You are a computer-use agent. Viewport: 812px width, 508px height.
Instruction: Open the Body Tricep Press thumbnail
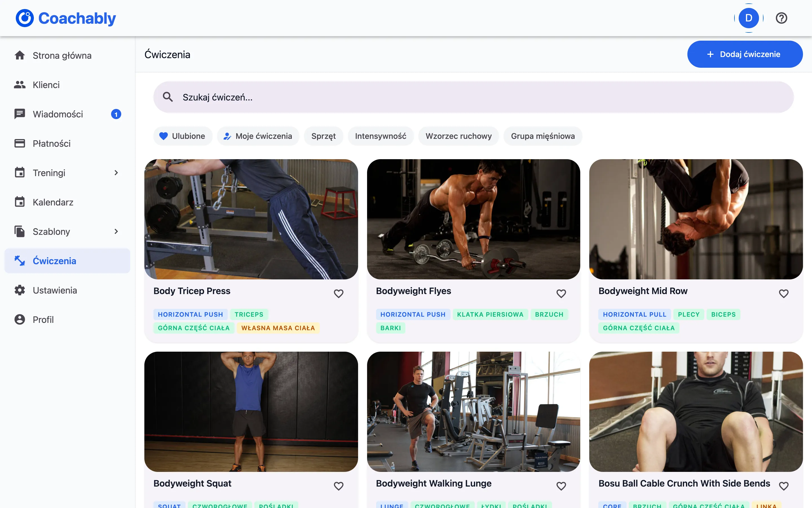pyautogui.click(x=251, y=219)
